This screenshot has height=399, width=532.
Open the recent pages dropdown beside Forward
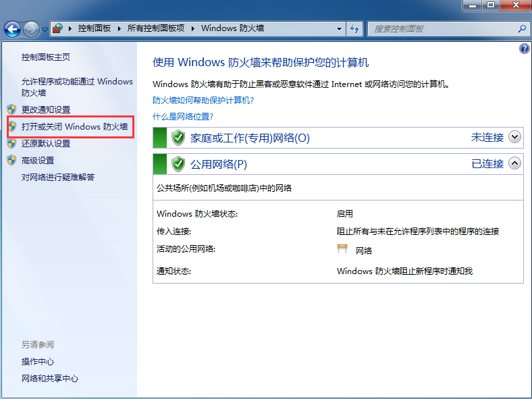click(45, 30)
